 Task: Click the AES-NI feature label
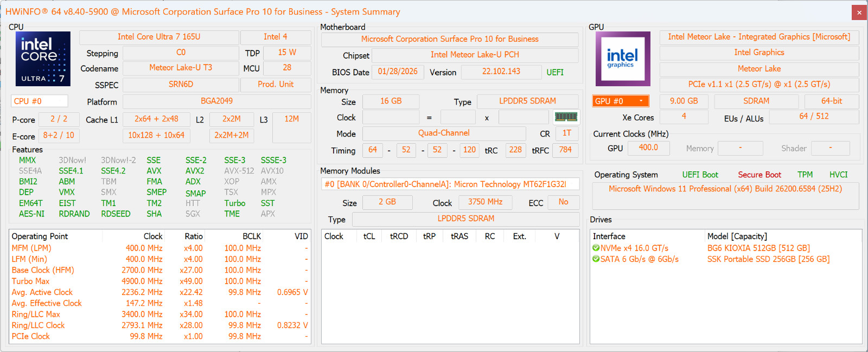click(x=31, y=214)
